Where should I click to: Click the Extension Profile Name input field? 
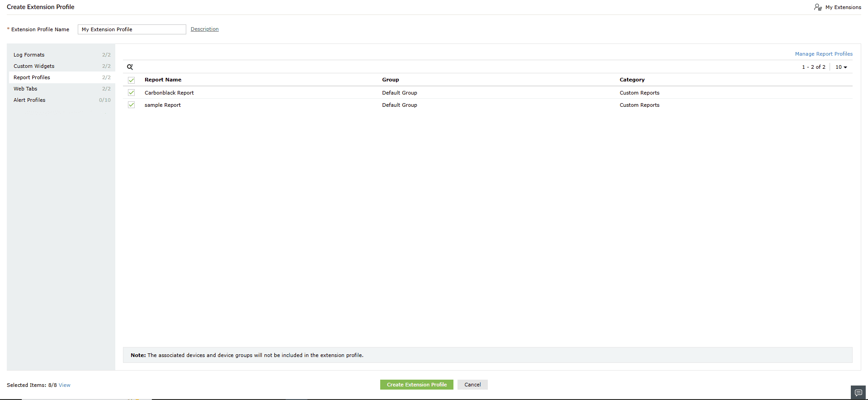click(x=132, y=29)
